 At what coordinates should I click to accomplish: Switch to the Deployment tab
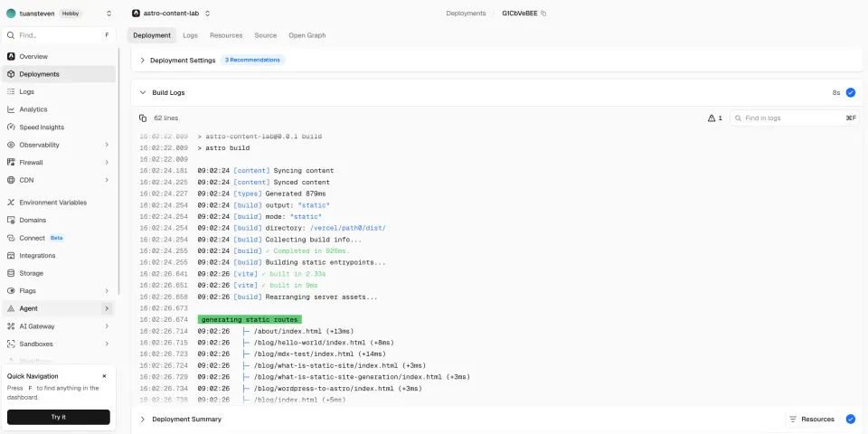tap(152, 35)
